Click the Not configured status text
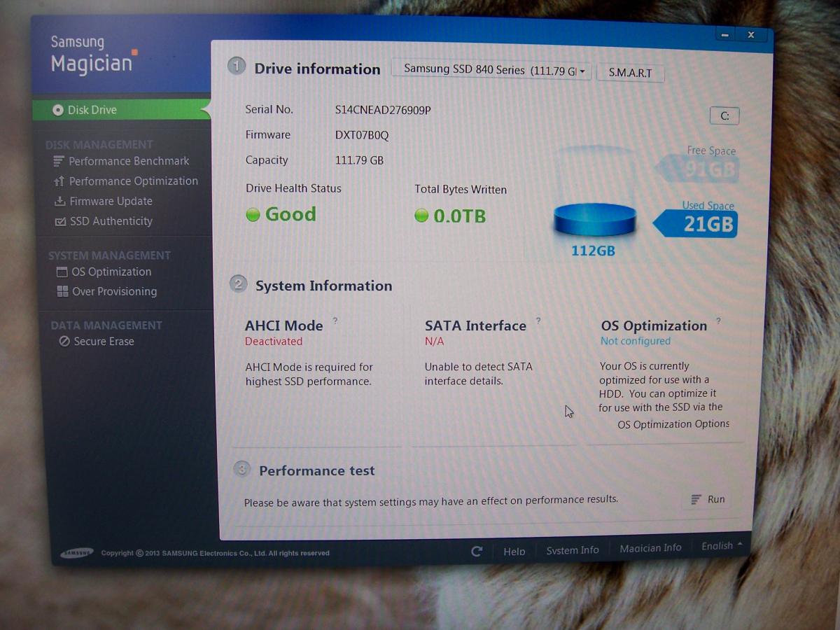The height and width of the screenshot is (630, 840). (x=636, y=342)
